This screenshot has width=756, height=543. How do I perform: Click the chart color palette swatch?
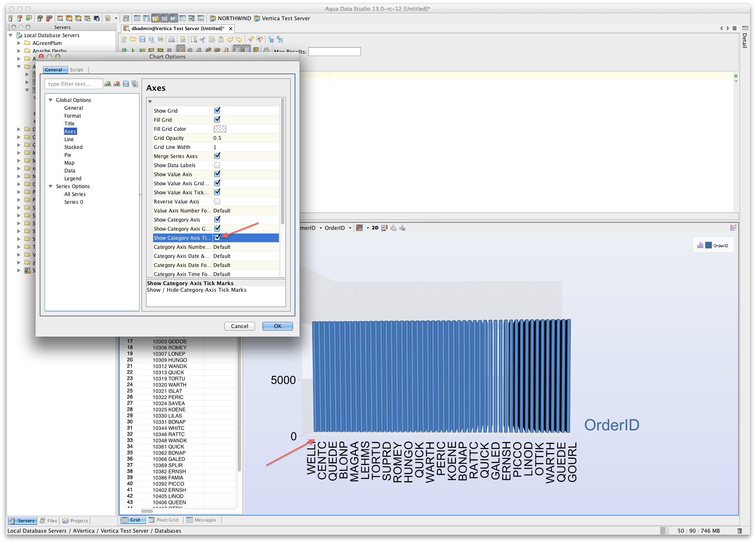[x=359, y=228]
